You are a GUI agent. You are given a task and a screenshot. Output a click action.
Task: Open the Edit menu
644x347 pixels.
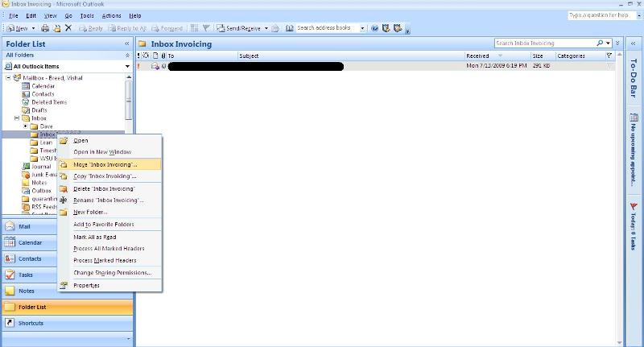click(31, 15)
